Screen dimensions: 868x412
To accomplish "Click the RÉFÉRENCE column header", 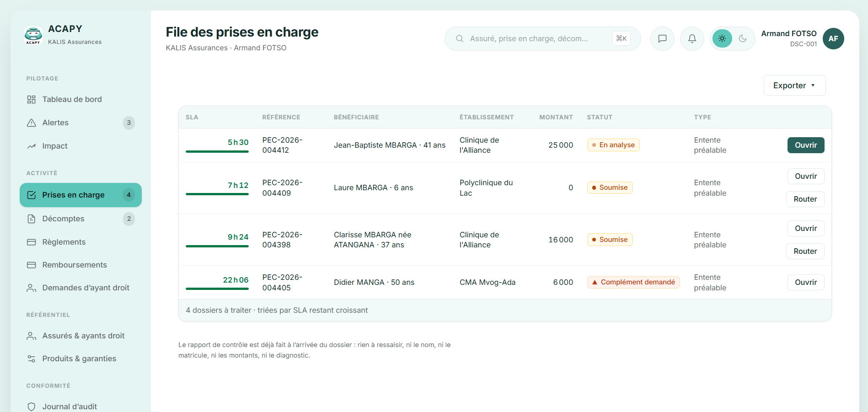I will (x=281, y=117).
